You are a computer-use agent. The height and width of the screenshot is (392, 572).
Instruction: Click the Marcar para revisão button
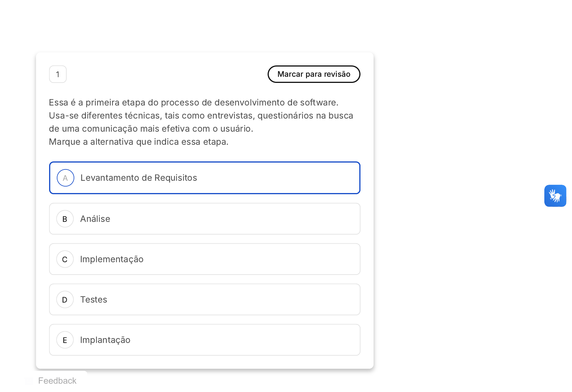tap(313, 74)
